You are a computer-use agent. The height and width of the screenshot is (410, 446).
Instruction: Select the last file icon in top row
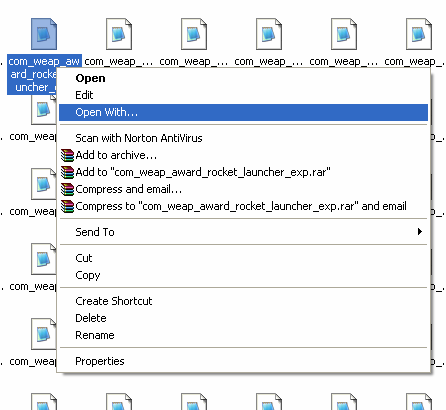[419, 34]
